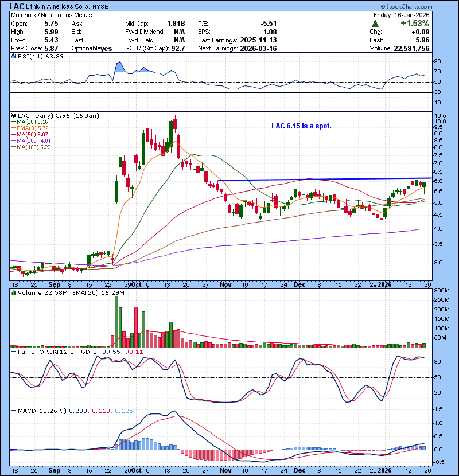Click the High price 5.99
Viewport: 459px width, 476px height.
[x=51, y=32]
